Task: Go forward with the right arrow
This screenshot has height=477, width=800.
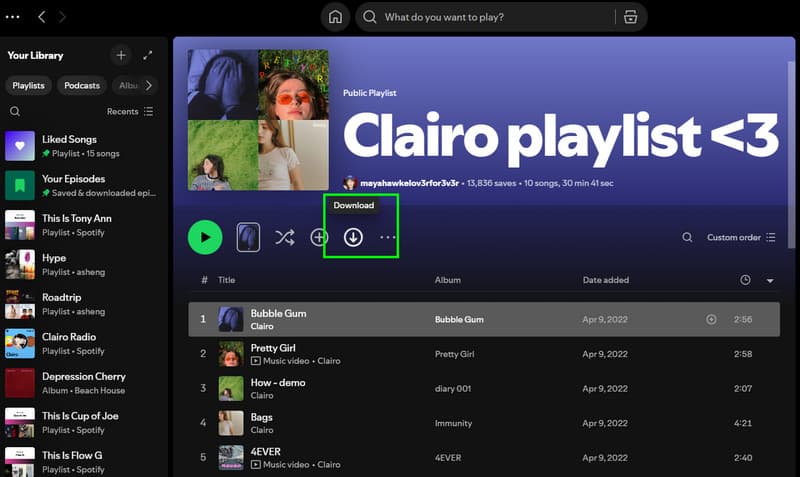Action: [x=62, y=17]
